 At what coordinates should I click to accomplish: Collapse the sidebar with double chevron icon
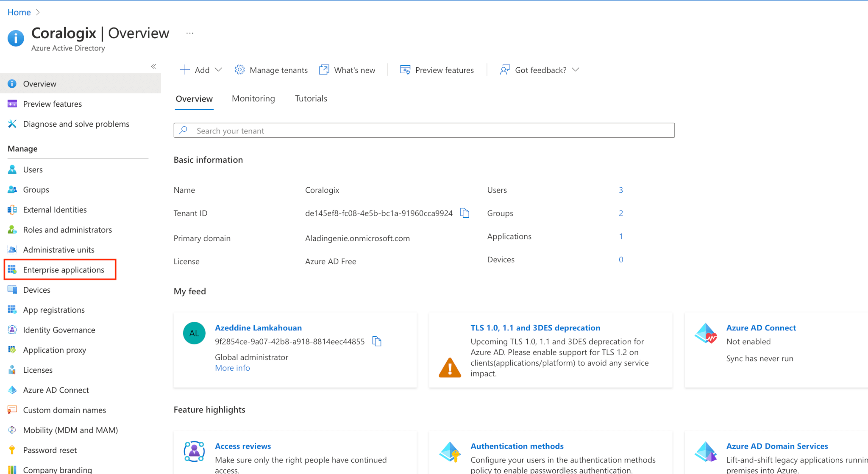pos(153,66)
